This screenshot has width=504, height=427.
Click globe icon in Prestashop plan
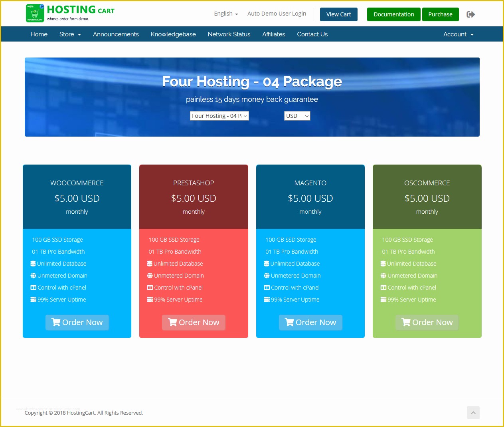[x=150, y=276]
